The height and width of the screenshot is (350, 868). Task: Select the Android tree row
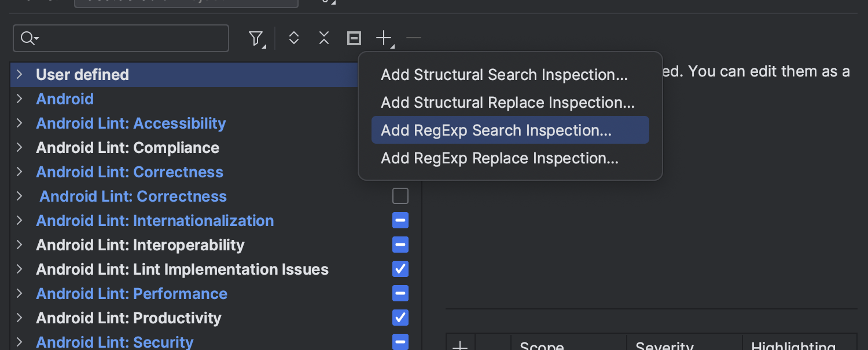coord(185,99)
